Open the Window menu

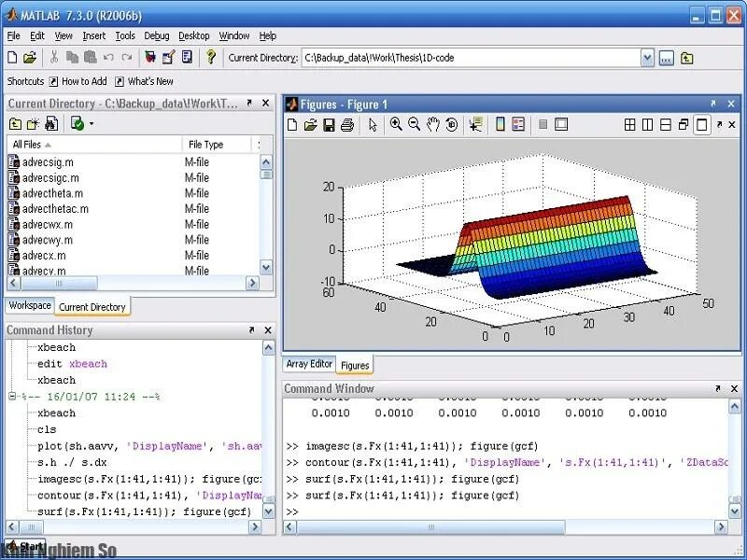pos(234,35)
